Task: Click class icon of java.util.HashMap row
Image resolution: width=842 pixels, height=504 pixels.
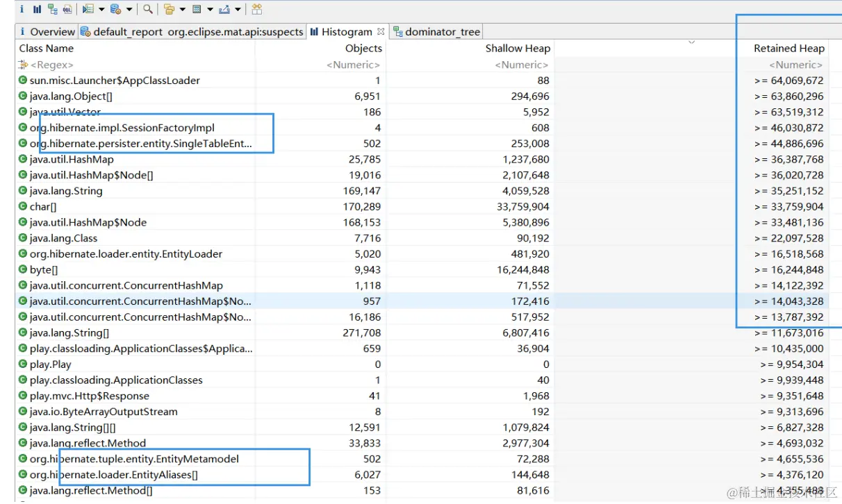Action: click(23, 160)
